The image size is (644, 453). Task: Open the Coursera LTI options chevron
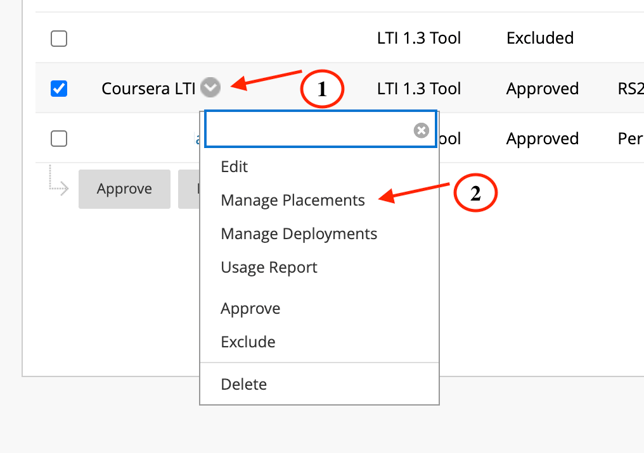coord(210,87)
